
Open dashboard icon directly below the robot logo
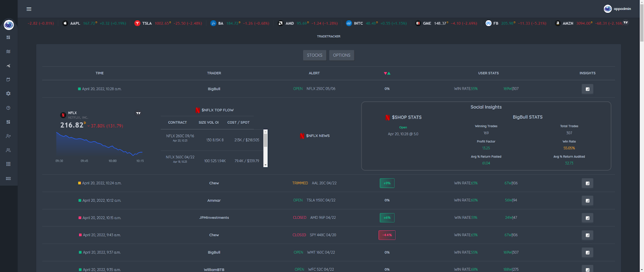8,37
